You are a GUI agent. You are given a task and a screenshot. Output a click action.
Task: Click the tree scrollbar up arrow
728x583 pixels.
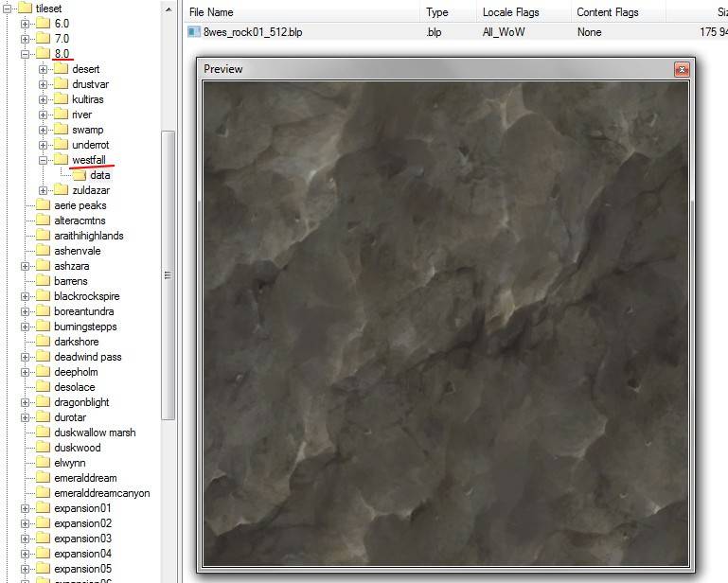tap(169, 9)
